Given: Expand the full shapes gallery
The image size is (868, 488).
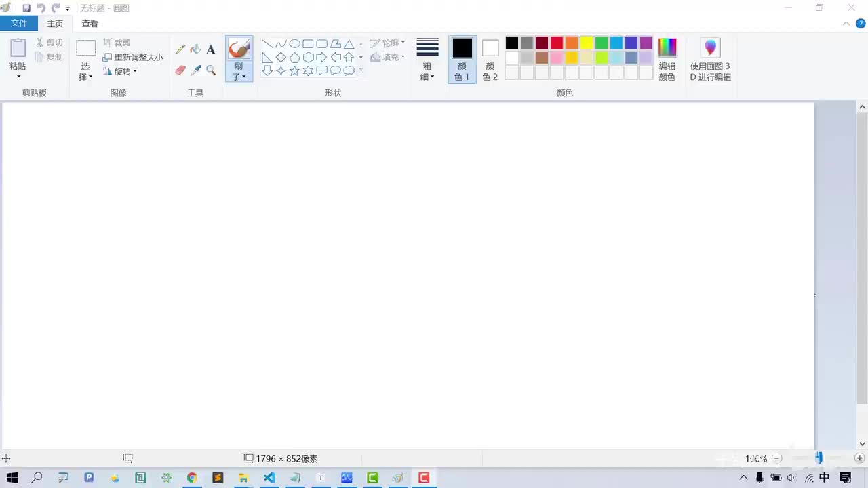Looking at the screenshot, I should coord(361,70).
